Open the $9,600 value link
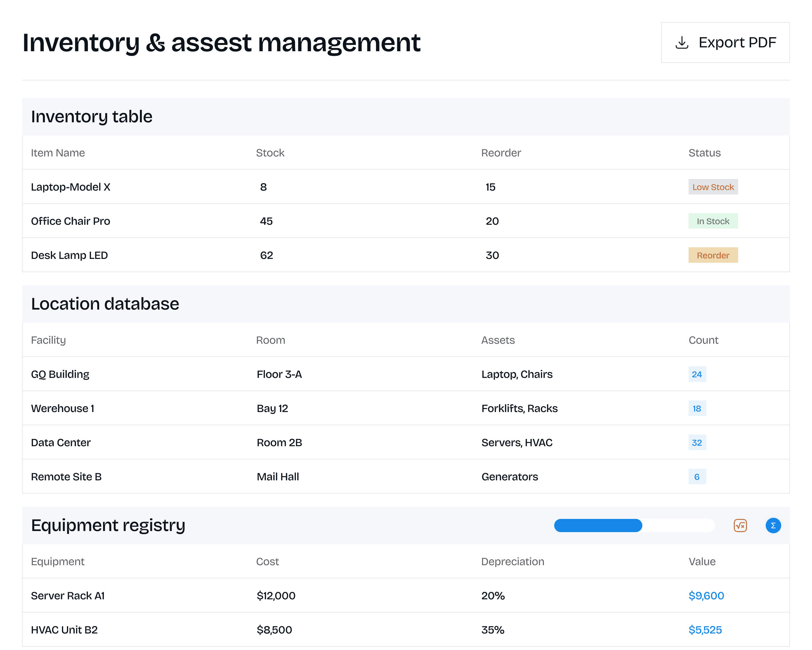The width and height of the screenshot is (812, 650). [706, 595]
